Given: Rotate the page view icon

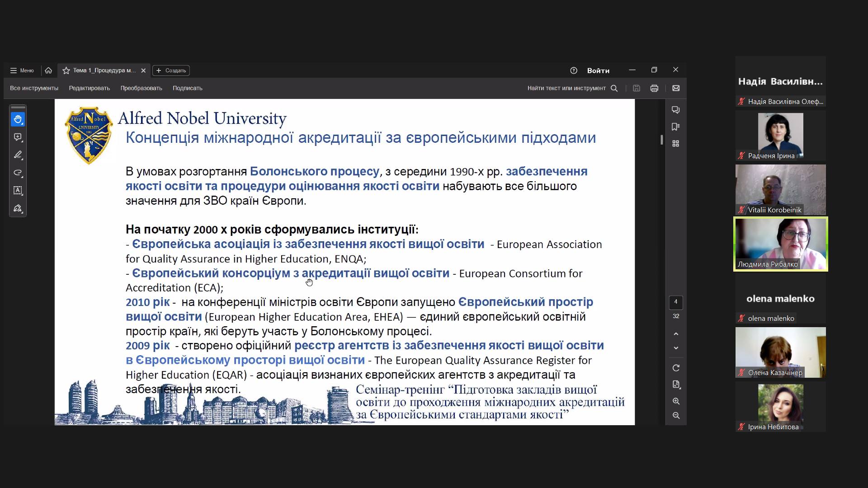Looking at the screenshot, I should coord(676,368).
